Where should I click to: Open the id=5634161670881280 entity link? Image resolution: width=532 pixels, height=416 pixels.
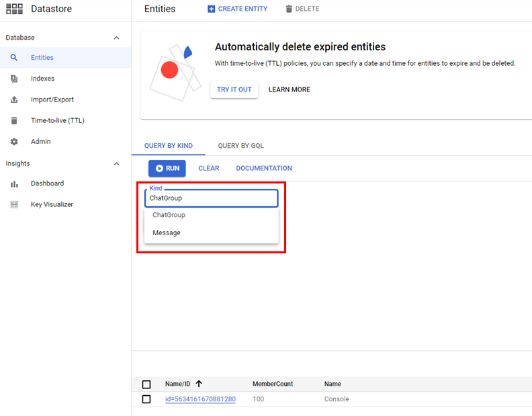[x=200, y=399]
